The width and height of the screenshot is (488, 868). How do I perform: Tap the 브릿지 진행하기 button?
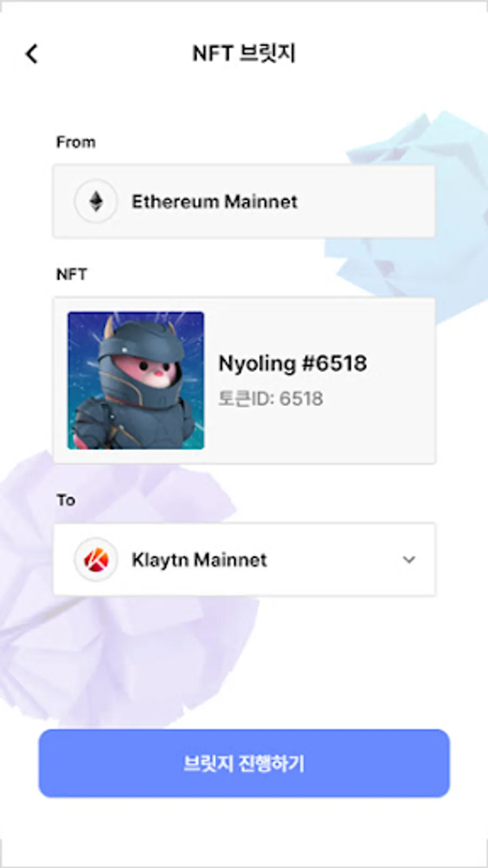point(244,763)
